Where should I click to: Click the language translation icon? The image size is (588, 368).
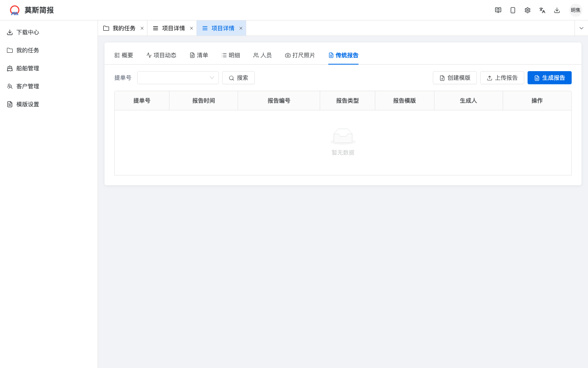pyautogui.click(x=542, y=10)
